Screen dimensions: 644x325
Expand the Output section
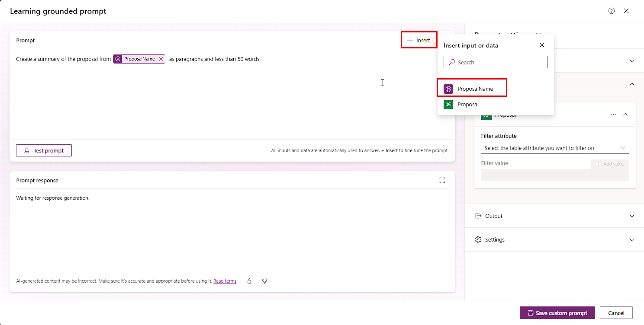point(554,216)
